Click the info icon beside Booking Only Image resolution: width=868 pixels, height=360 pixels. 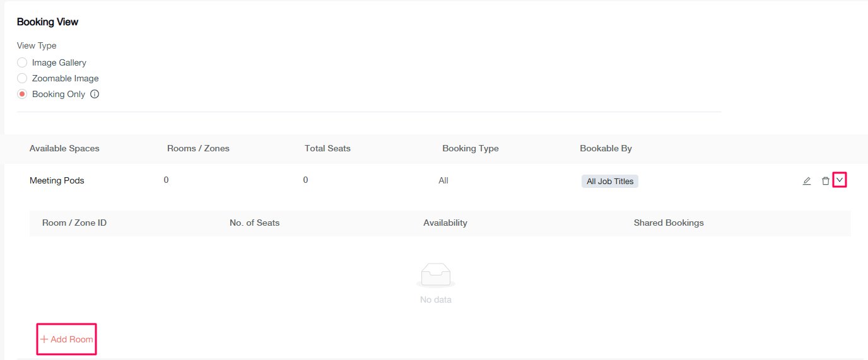click(95, 95)
